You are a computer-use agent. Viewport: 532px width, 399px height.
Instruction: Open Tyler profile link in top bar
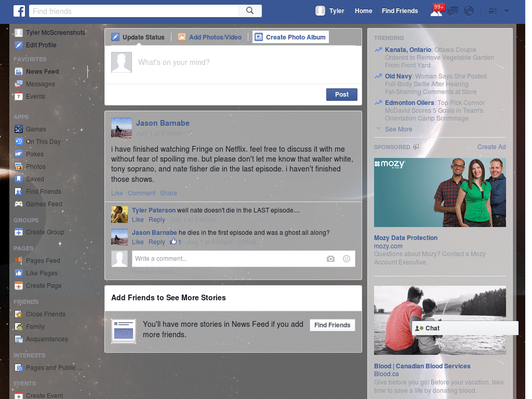click(x=337, y=11)
